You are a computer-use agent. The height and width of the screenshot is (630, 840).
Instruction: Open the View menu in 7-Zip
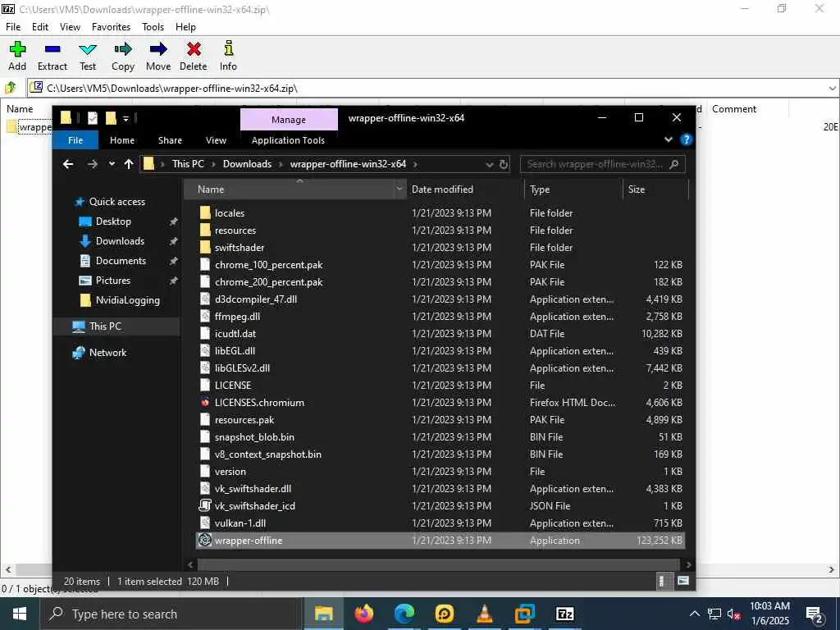pos(70,27)
